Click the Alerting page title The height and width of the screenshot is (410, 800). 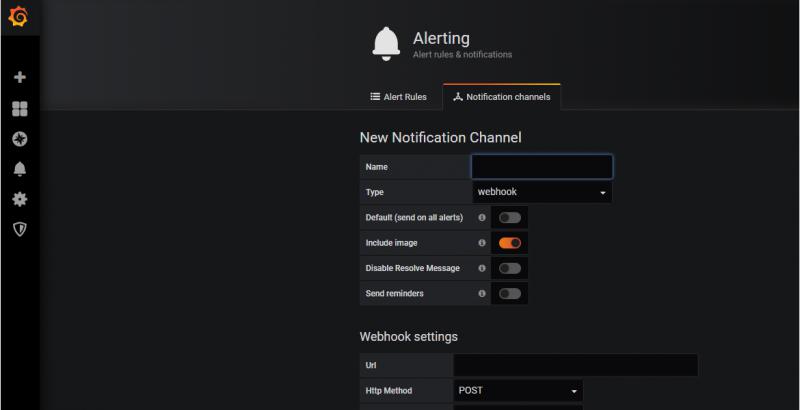pyautogui.click(x=441, y=38)
